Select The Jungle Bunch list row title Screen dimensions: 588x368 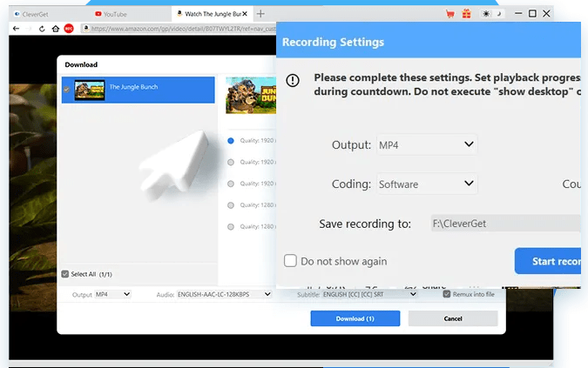point(133,87)
